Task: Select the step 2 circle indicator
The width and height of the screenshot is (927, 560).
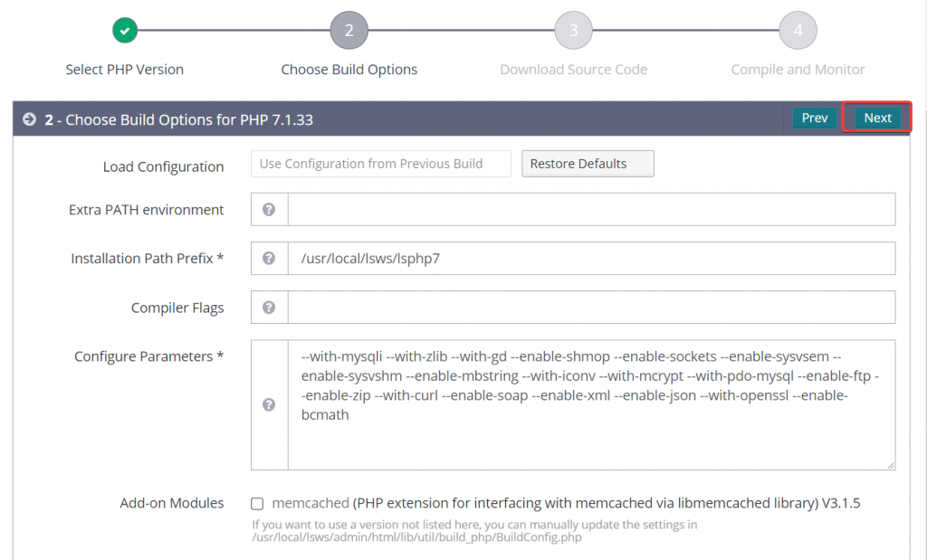Action: point(349,30)
